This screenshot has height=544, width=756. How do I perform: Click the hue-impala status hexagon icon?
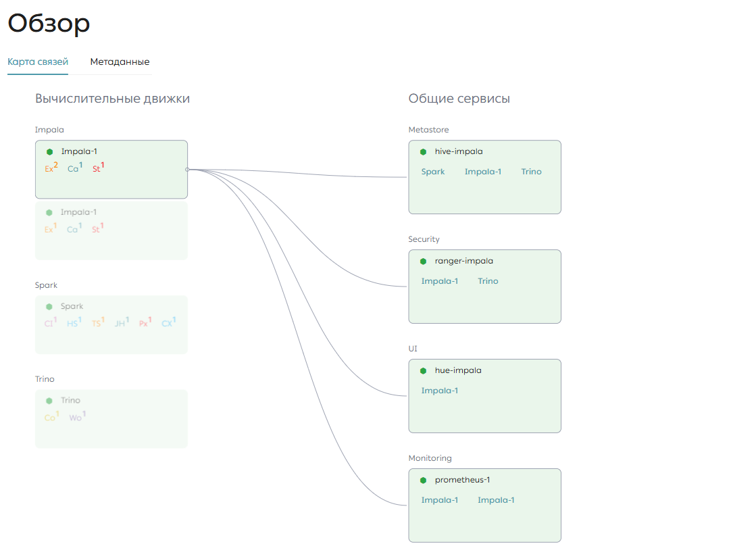tap(423, 371)
